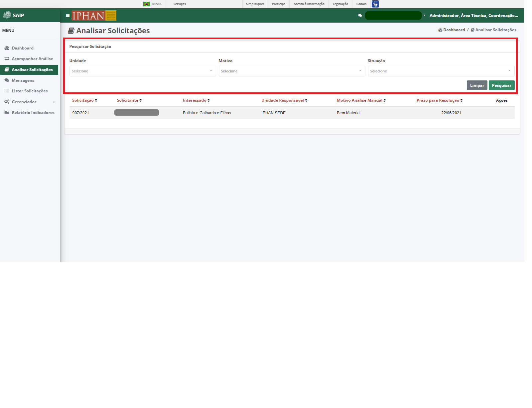Follow the Dashboard breadcrumb link
The width and height of the screenshot is (532, 408).
pyautogui.click(x=452, y=30)
